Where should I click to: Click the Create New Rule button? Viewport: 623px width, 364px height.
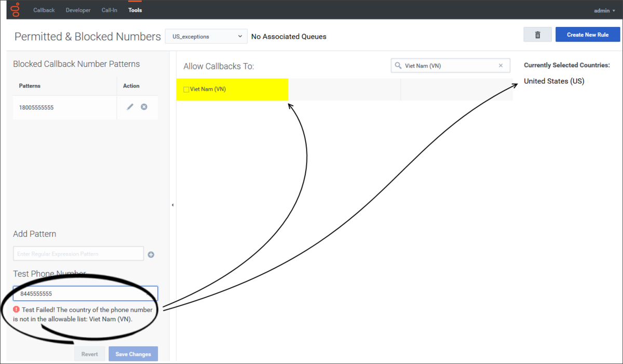pyautogui.click(x=588, y=35)
